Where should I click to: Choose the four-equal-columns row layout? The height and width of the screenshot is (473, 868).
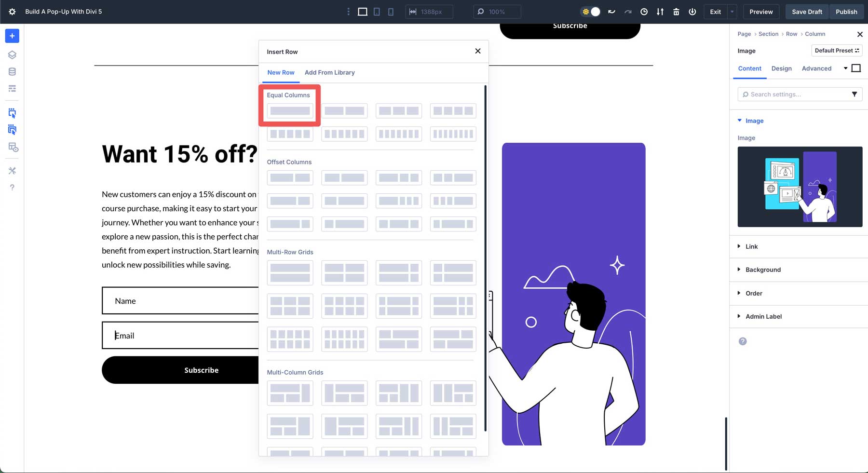click(x=453, y=111)
